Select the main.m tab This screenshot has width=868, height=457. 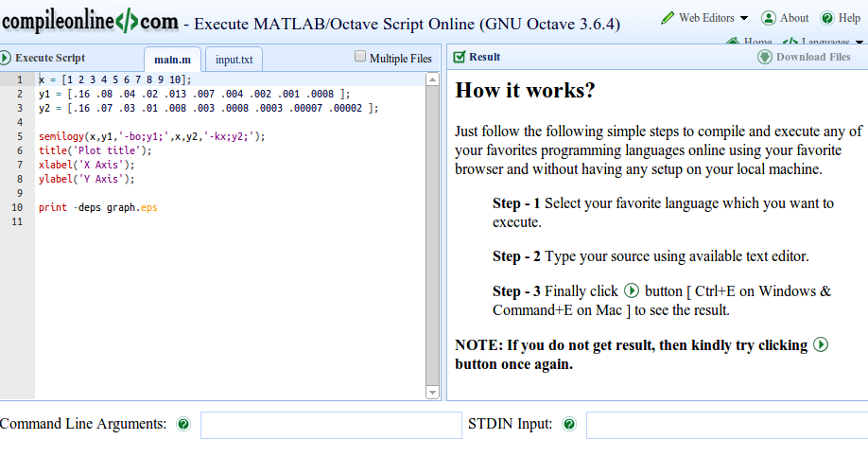click(172, 60)
